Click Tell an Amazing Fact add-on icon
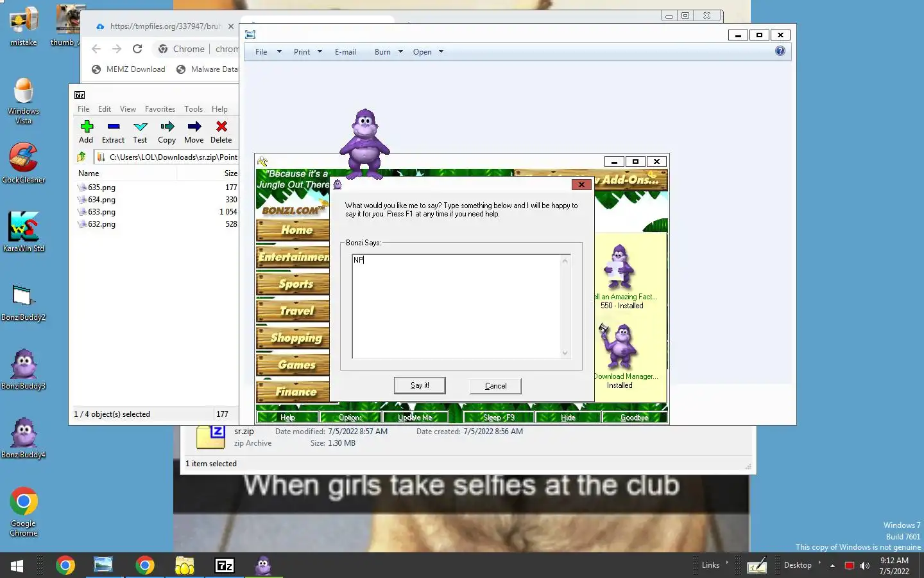 click(619, 268)
